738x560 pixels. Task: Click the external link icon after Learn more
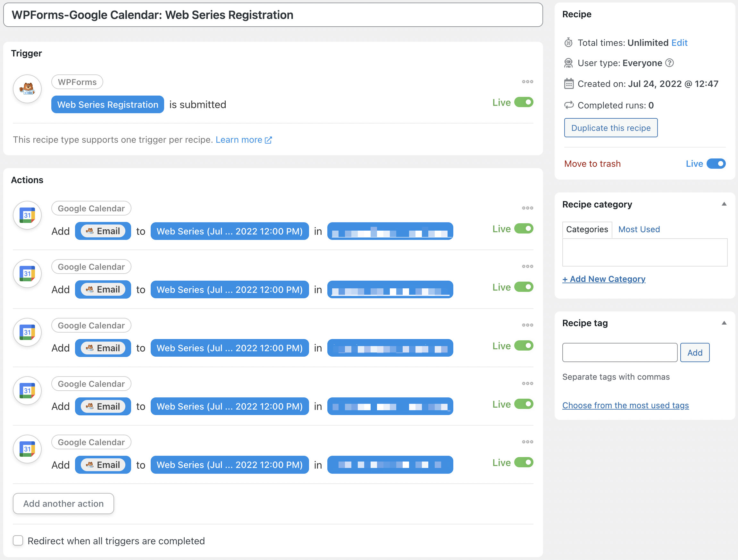(x=268, y=140)
